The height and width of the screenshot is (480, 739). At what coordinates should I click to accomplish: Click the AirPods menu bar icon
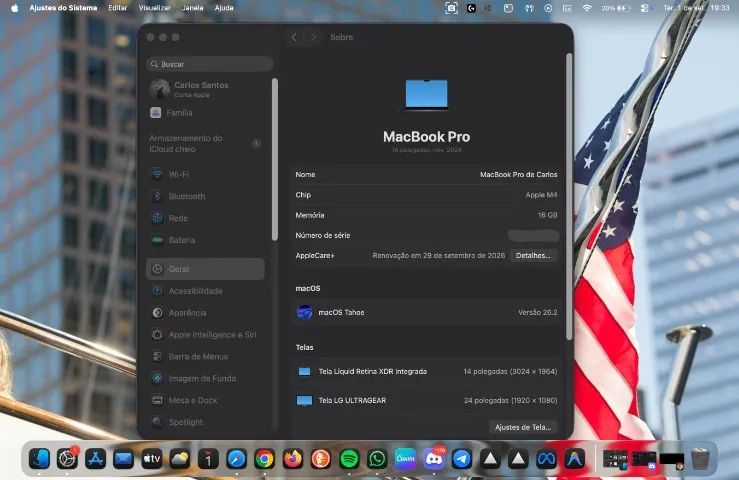[x=529, y=8]
